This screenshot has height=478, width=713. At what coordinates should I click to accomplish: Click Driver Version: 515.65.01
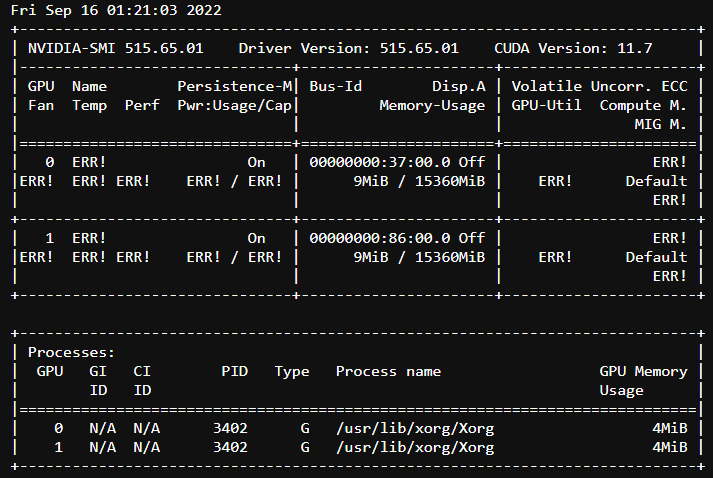coord(348,48)
